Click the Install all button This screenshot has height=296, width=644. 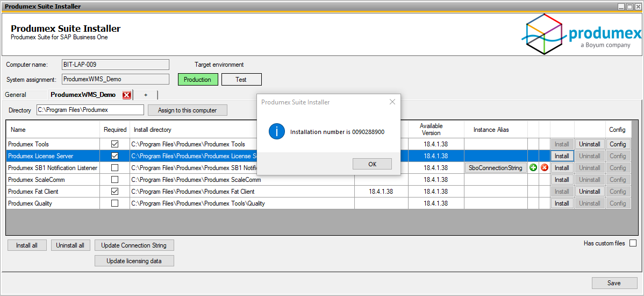[27, 245]
